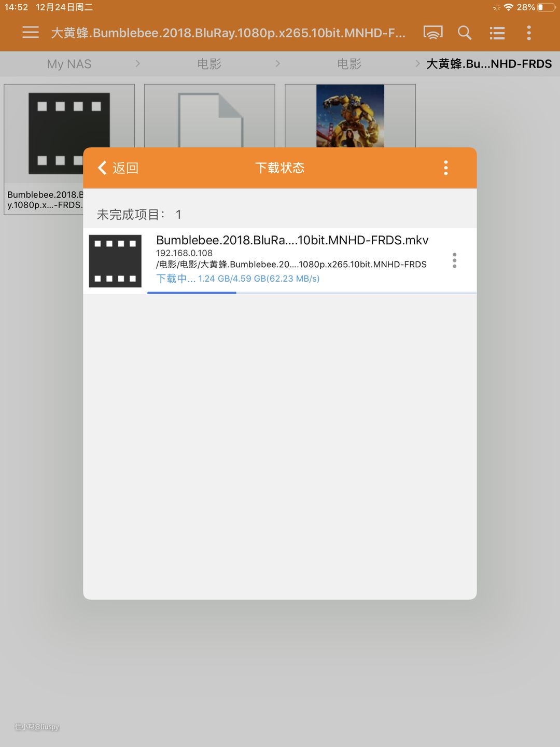
Task: Click chevron before 大黄蜂 breadcrumb
Action: coord(417,63)
